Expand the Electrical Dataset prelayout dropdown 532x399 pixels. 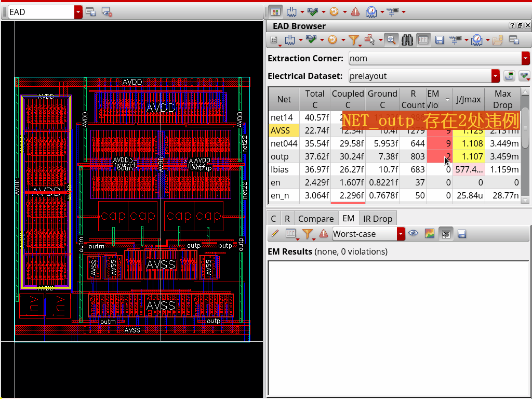tap(495, 76)
